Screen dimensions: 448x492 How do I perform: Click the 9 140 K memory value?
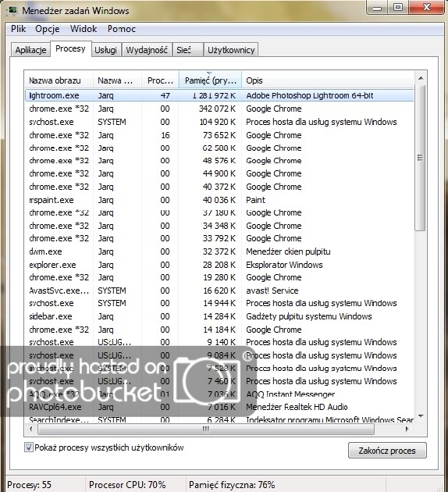click(x=222, y=342)
